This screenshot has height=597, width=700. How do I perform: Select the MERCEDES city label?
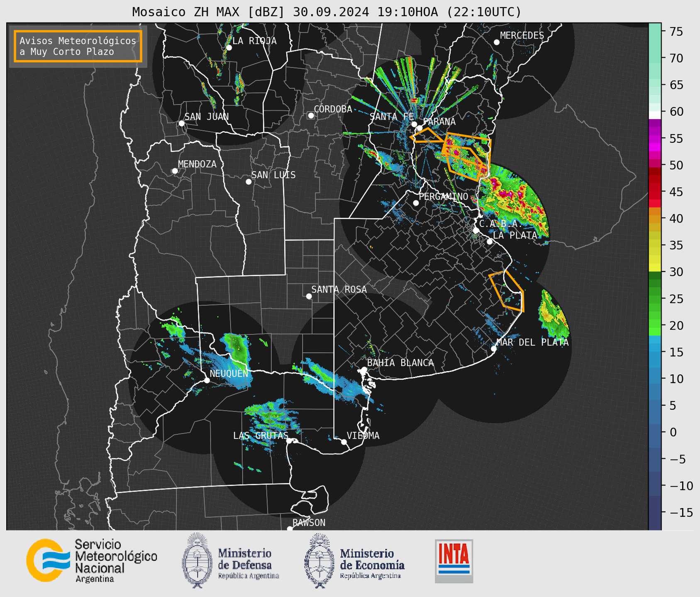(522, 36)
